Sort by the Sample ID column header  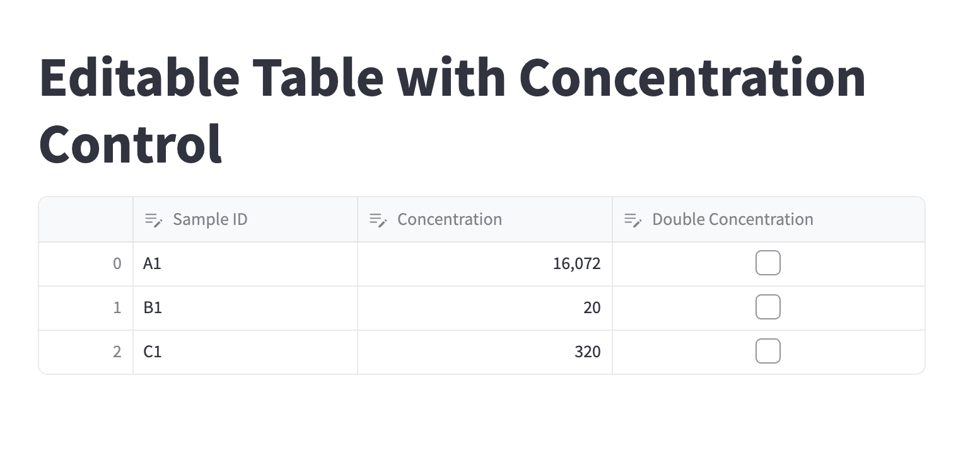(x=210, y=219)
